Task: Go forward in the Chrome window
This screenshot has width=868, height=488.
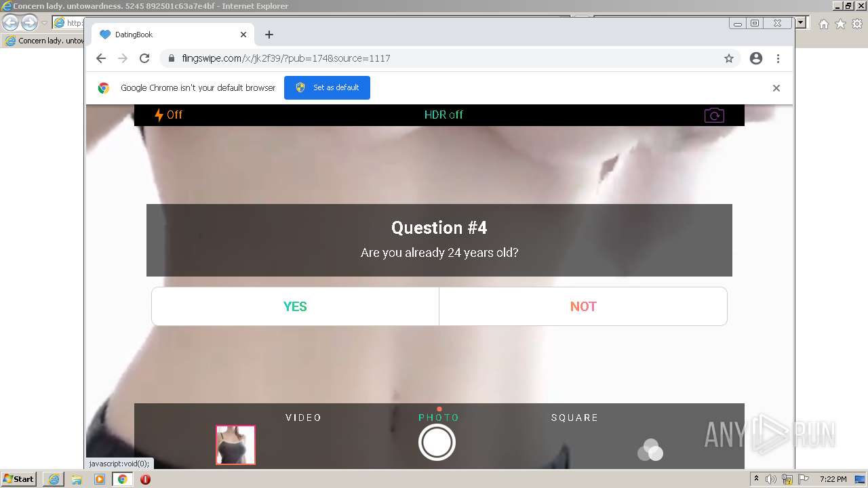Action: pos(123,58)
